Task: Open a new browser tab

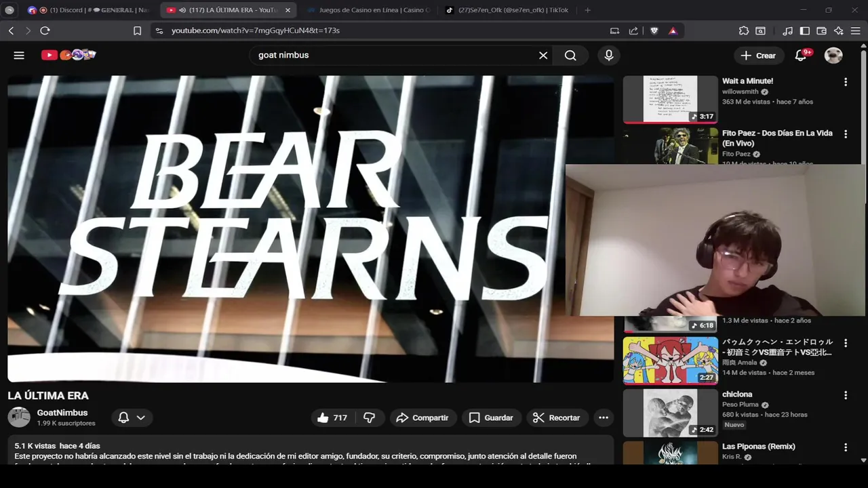Action: pos(587,10)
